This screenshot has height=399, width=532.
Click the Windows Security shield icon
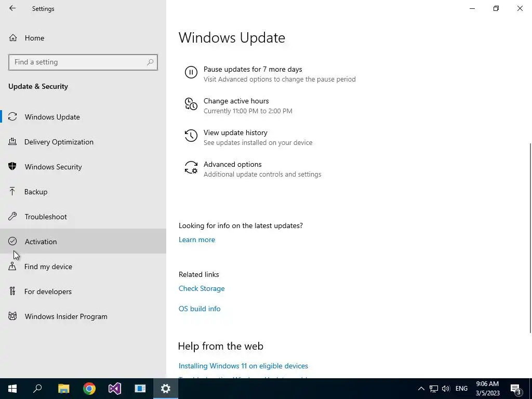coord(12,167)
